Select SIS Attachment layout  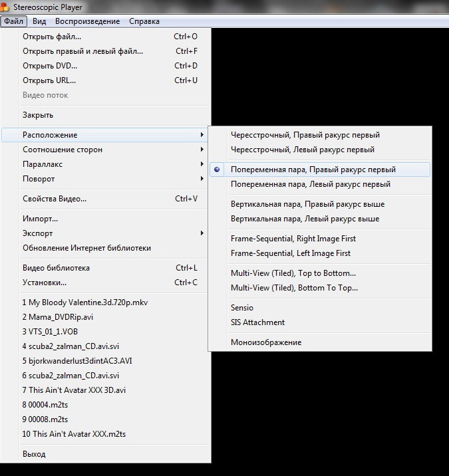coord(320,322)
